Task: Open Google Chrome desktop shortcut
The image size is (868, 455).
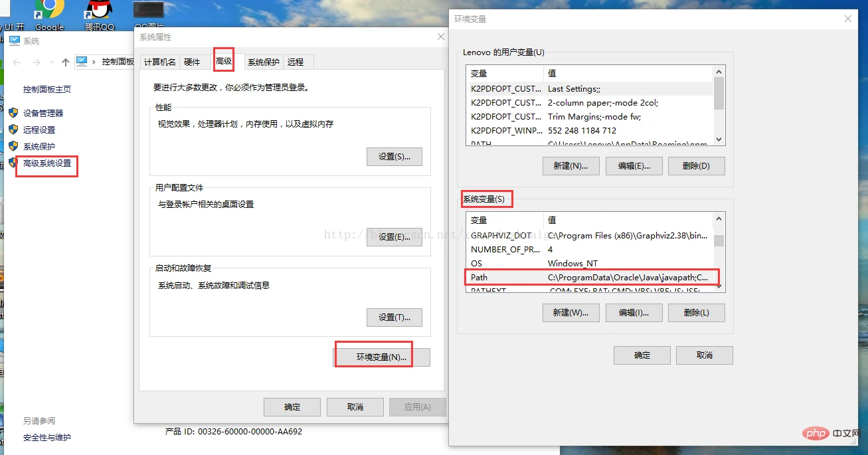Action: coord(49,11)
